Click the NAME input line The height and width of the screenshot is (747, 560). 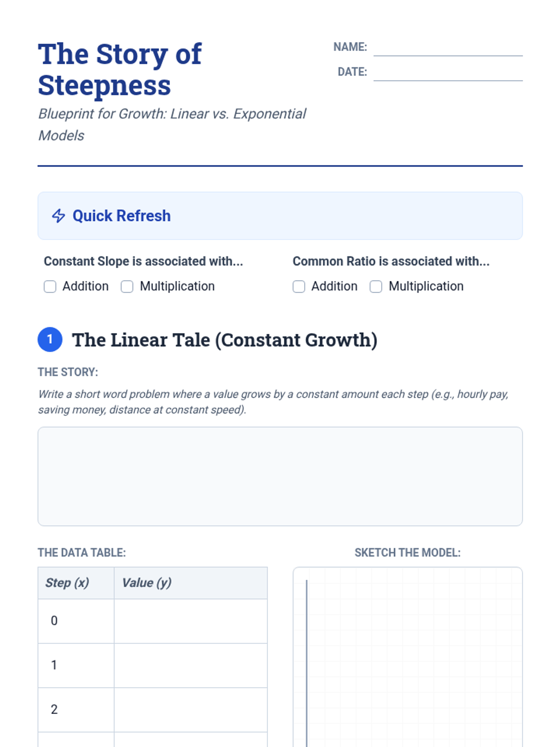[x=448, y=48]
